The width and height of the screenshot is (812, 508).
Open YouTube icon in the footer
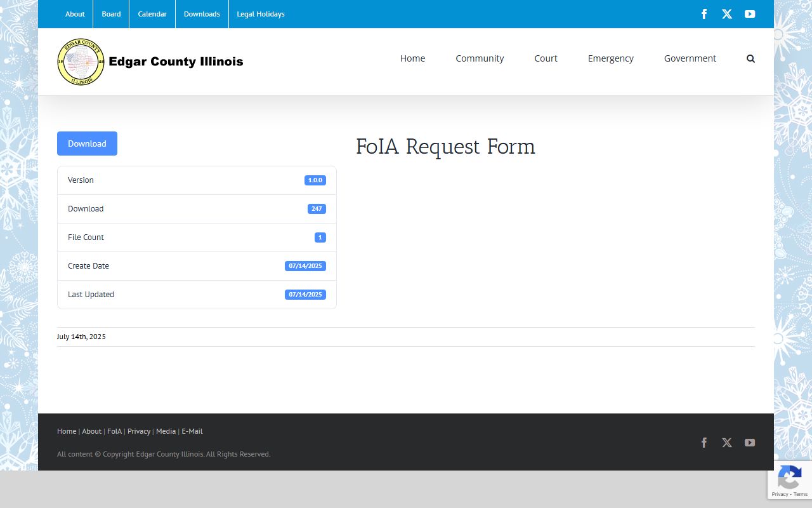750,443
